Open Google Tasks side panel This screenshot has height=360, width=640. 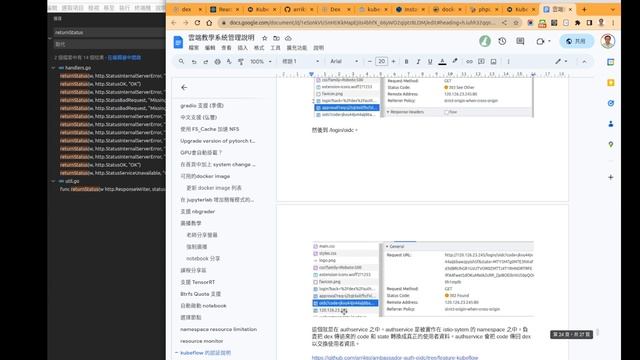point(611,103)
